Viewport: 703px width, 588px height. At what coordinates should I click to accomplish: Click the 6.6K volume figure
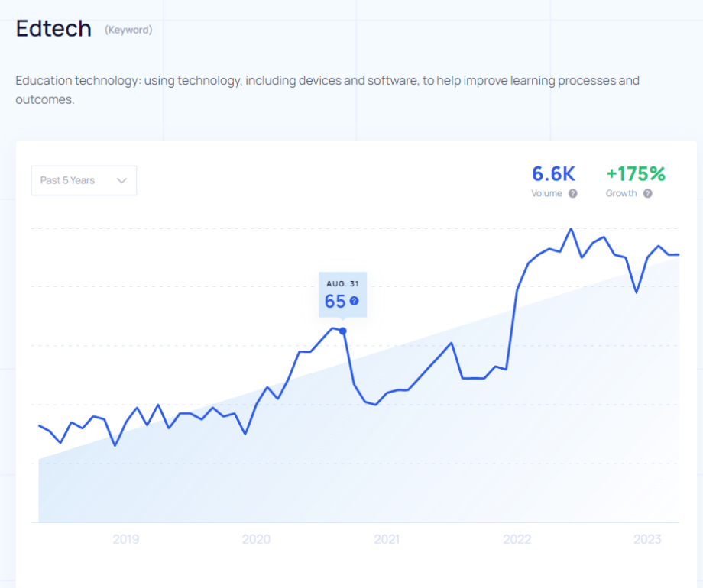point(553,174)
